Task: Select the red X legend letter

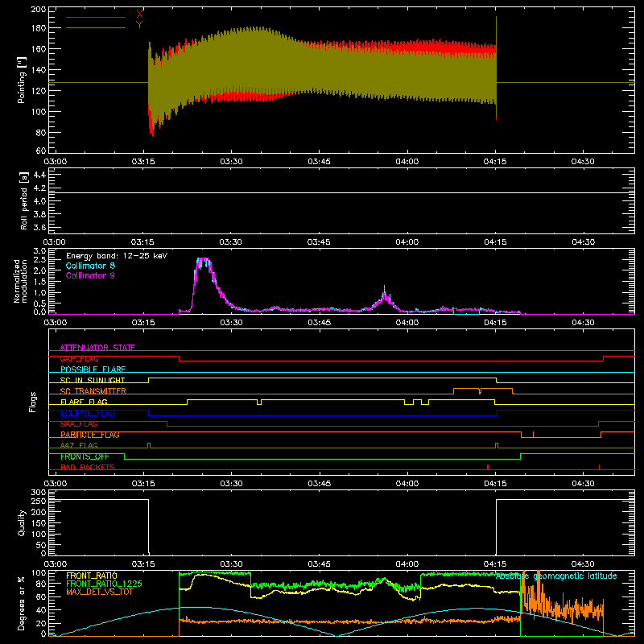Action: (139, 14)
